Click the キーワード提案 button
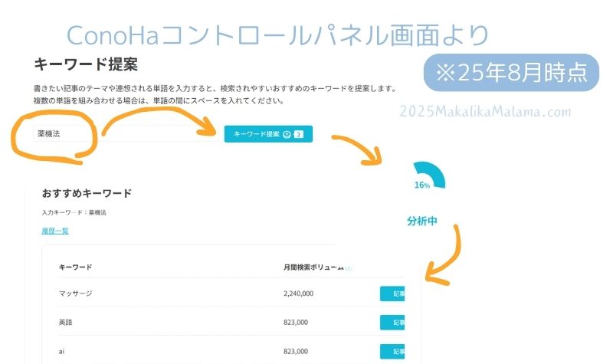 pos(268,133)
